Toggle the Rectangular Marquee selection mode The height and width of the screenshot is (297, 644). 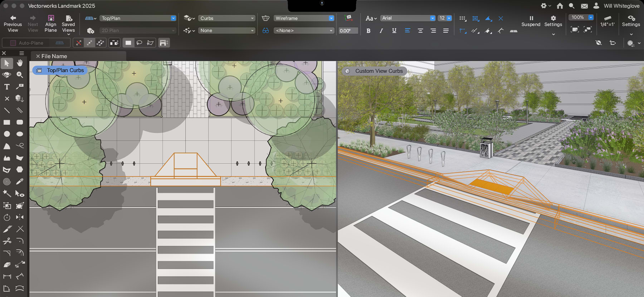point(128,43)
